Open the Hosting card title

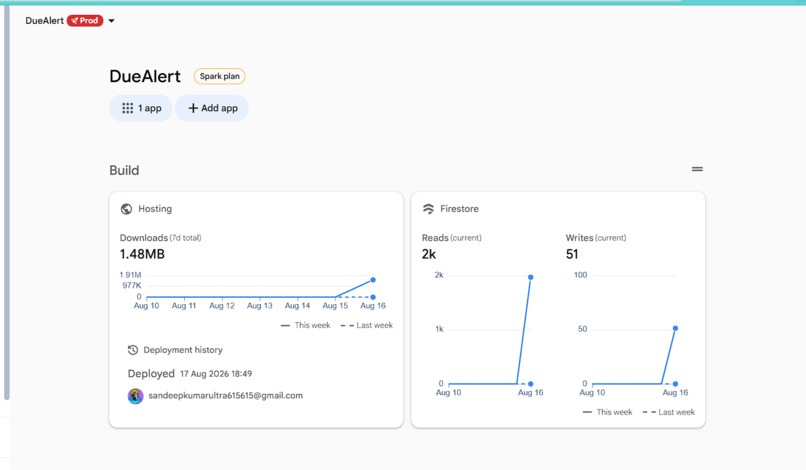coord(155,209)
